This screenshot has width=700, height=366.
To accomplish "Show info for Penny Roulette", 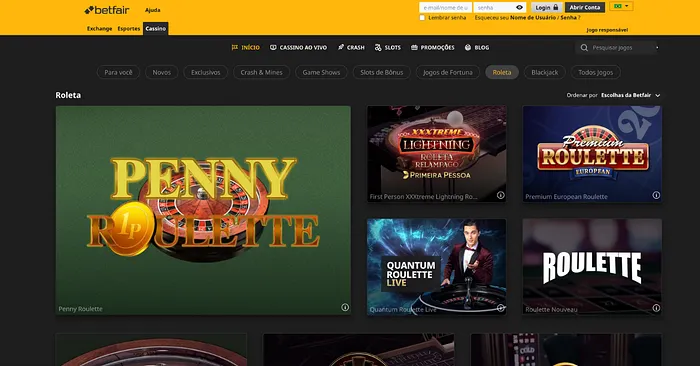I will point(345,307).
